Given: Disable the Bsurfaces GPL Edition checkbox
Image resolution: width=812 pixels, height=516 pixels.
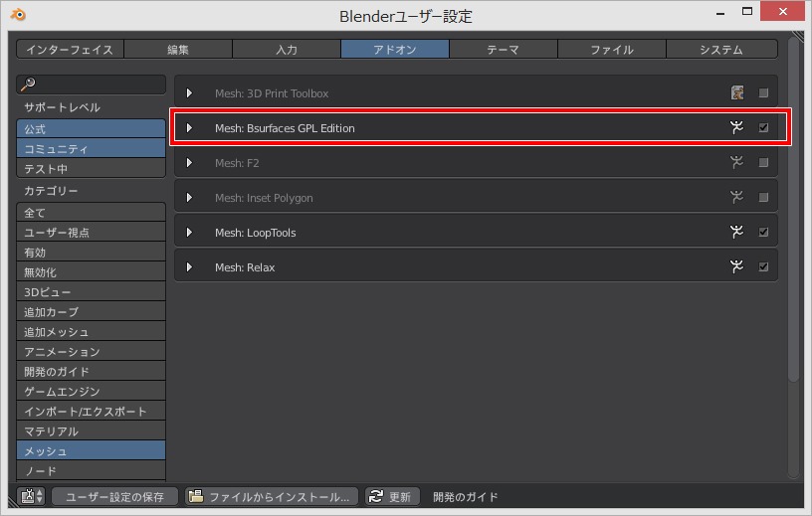Looking at the screenshot, I should 763,127.
